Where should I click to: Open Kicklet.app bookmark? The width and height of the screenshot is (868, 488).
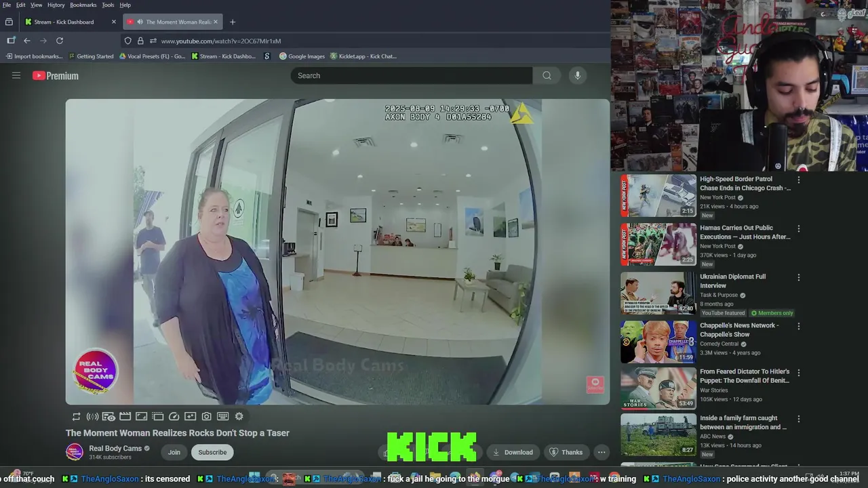coord(363,56)
